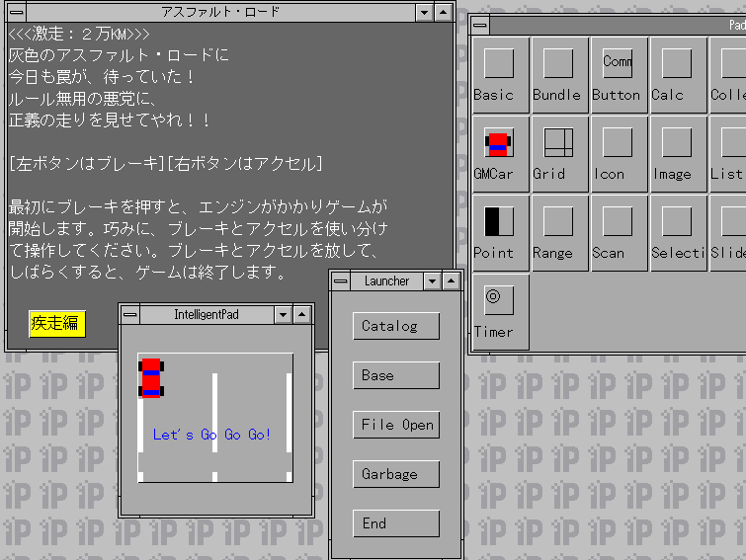Image resolution: width=746 pixels, height=560 pixels.
Task: Click the End button in Launcher
Action: coord(395,523)
